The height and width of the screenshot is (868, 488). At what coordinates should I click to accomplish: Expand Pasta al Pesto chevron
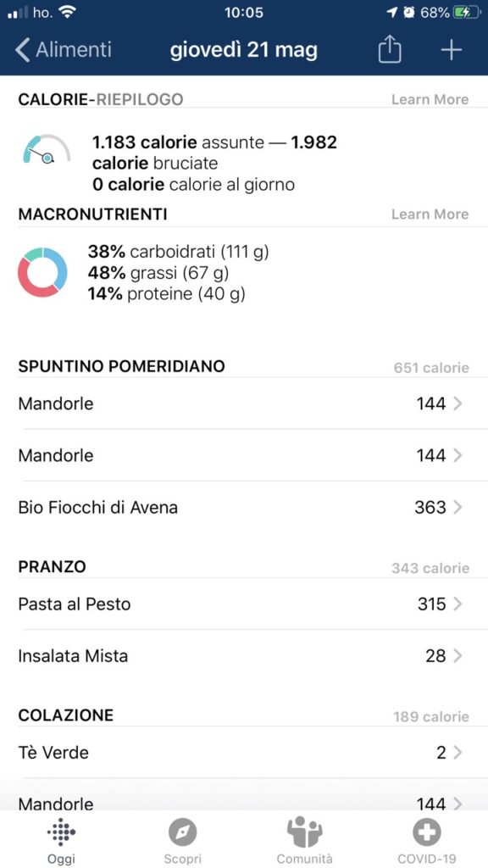[457, 604]
